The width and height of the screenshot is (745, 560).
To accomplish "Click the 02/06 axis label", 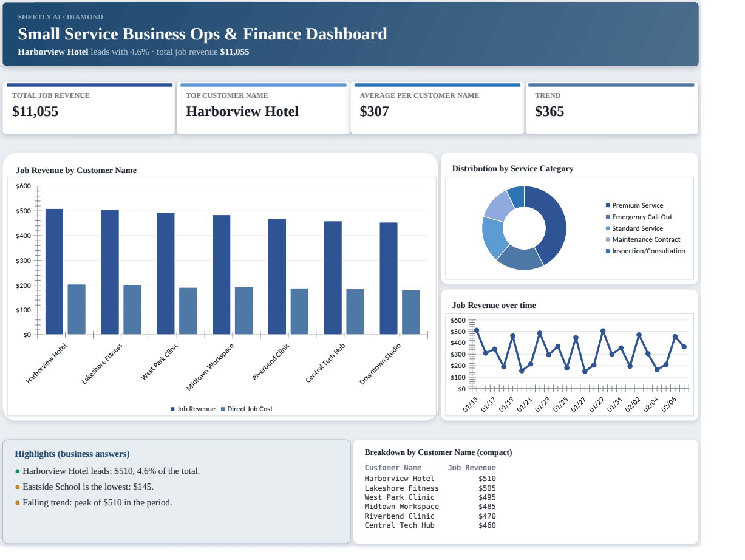I will click(x=668, y=404).
